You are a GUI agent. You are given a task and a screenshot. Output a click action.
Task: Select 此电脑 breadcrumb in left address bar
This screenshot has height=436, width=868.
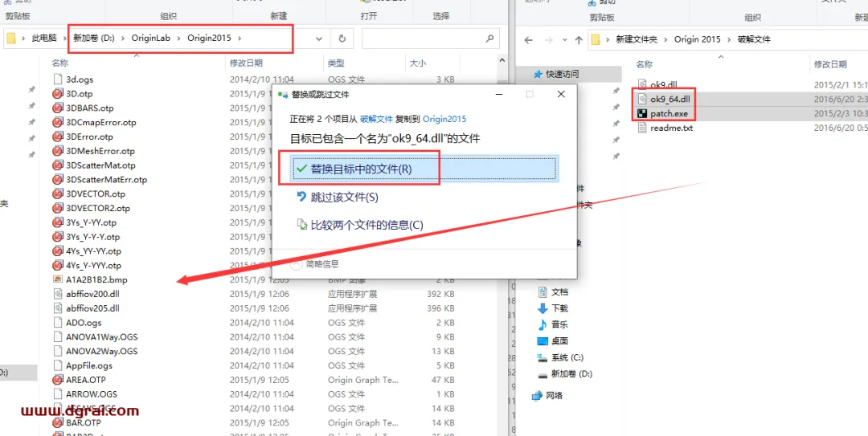click(x=44, y=39)
